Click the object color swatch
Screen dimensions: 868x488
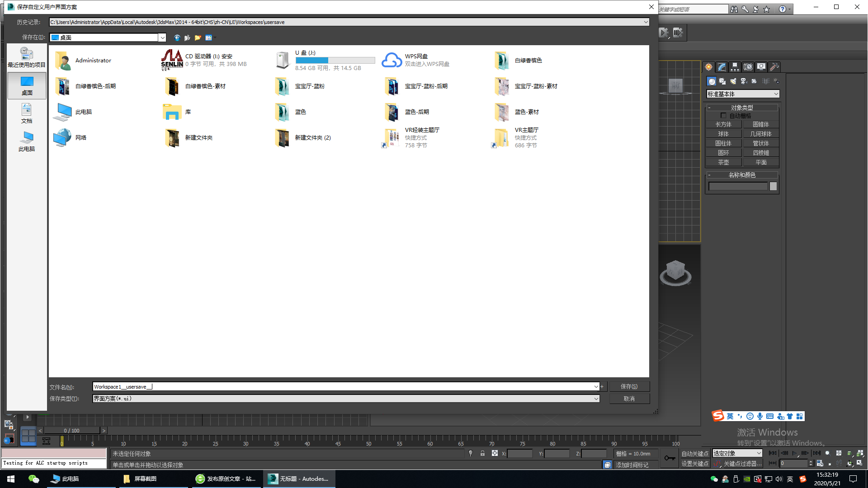pyautogui.click(x=773, y=186)
